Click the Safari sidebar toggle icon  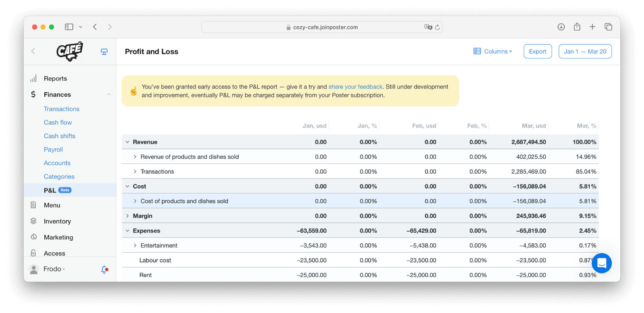point(69,27)
